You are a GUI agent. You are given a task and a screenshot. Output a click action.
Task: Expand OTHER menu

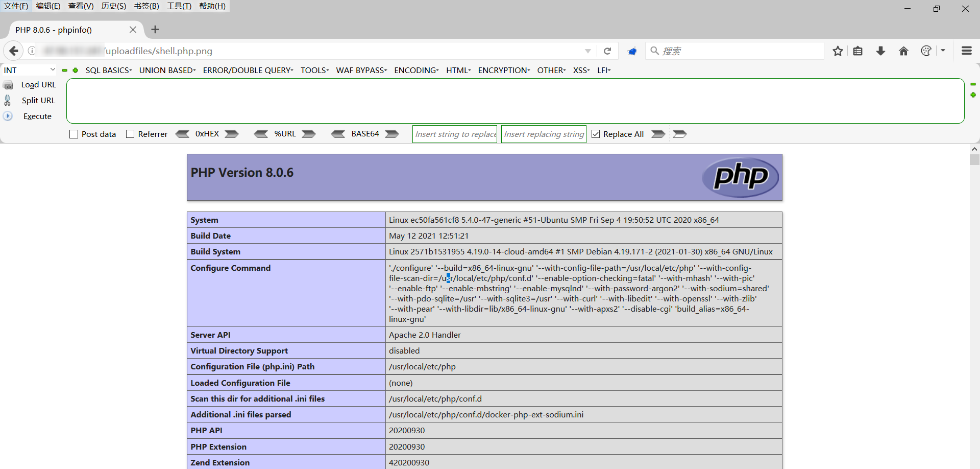coord(551,70)
